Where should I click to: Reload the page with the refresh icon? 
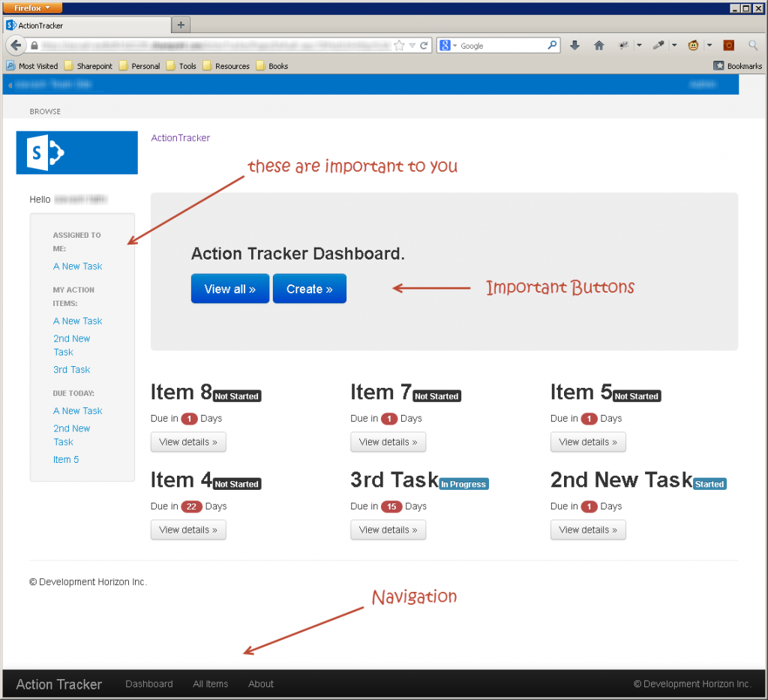tap(423, 45)
